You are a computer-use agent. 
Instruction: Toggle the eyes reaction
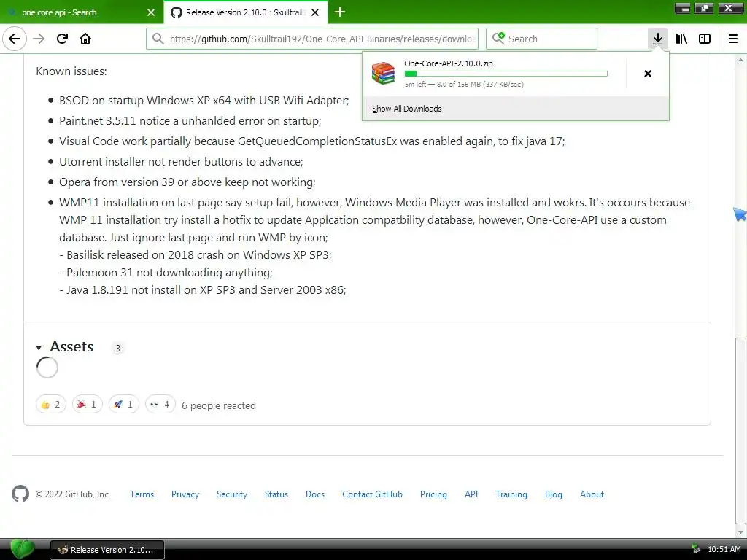(x=160, y=405)
